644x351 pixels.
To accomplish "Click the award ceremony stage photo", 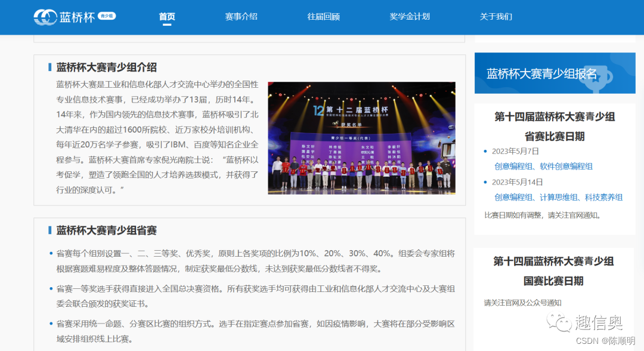I will [x=361, y=138].
